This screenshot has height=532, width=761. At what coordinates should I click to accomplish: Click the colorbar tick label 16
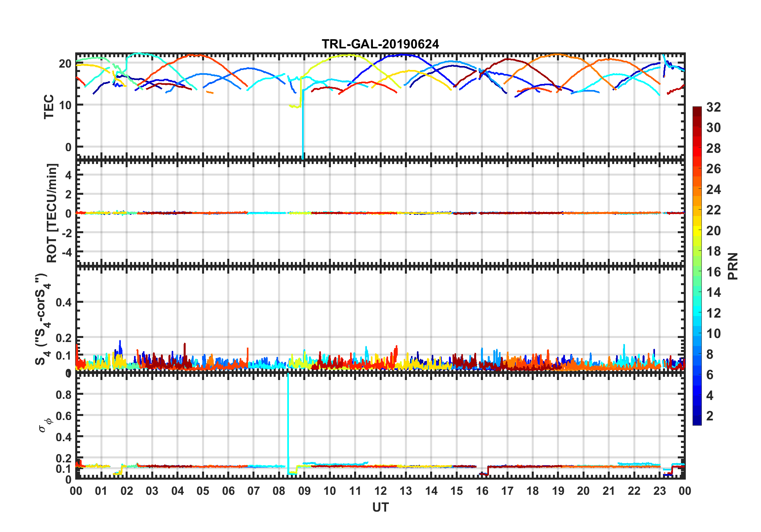pyautogui.click(x=713, y=272)
